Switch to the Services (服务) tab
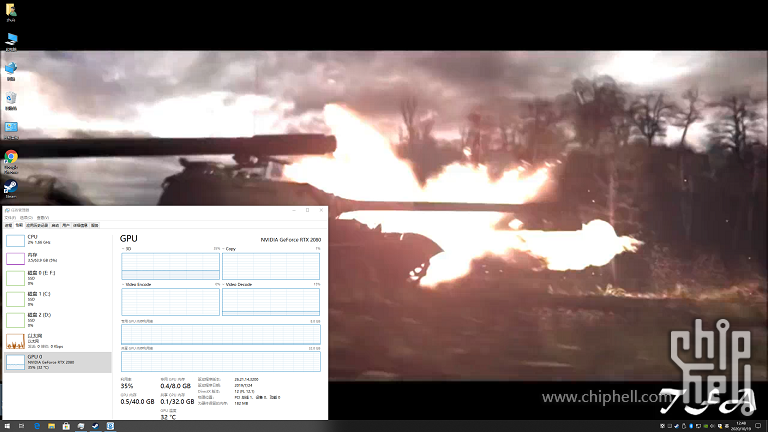Screen dimensions: 768x432 coord(95,225)
